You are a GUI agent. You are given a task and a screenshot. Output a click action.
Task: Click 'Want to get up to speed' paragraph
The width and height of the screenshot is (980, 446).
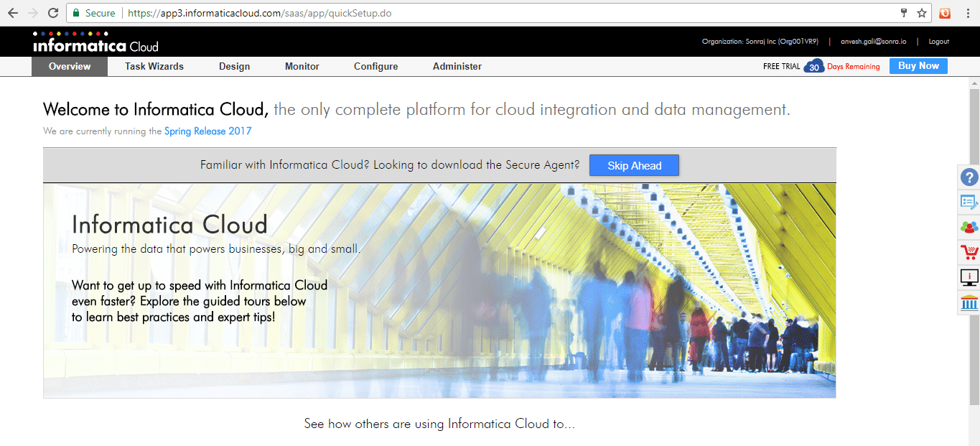pyautogui.click(x=200, y=301)
